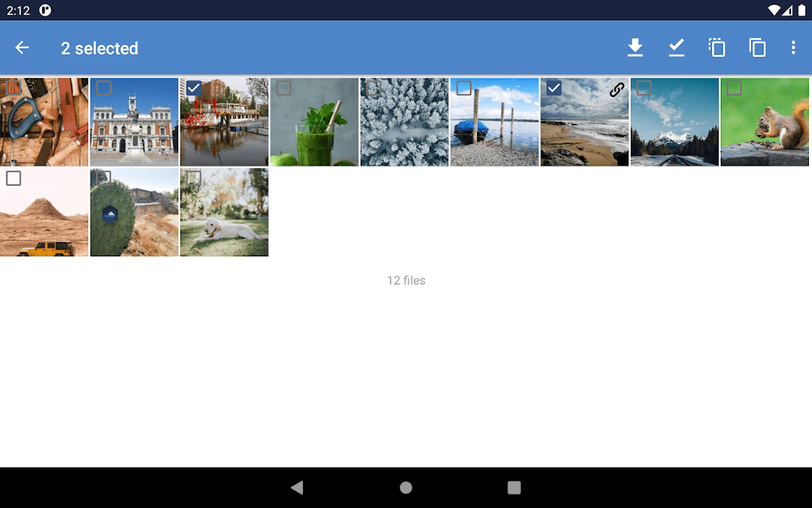Tap the tools and saw thumbnail

[x=44, y=123]
